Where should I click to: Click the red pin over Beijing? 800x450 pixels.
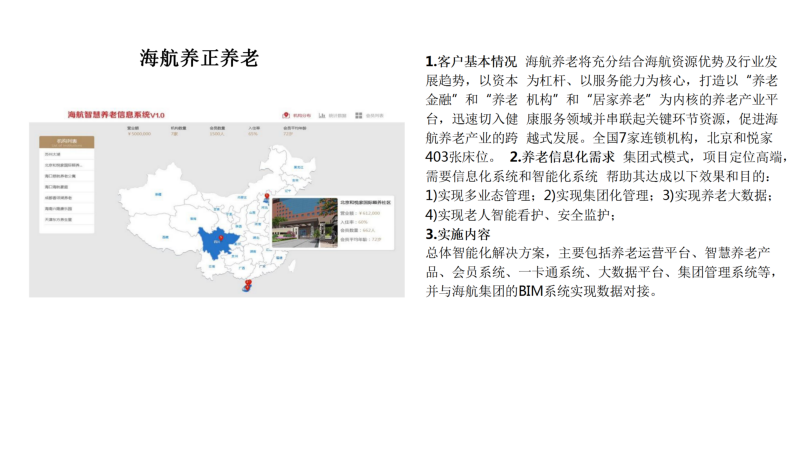267,195
